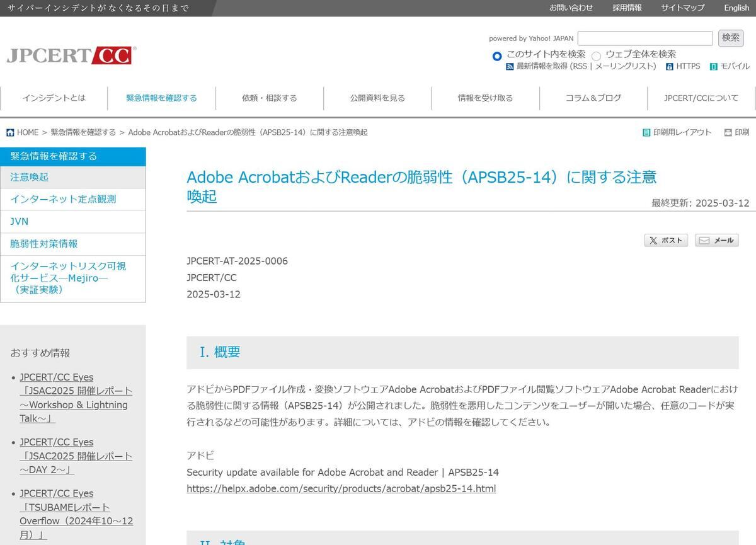Open 公開資料を見る menu
This screenshot has height=545, width=756.
point(377,98)
